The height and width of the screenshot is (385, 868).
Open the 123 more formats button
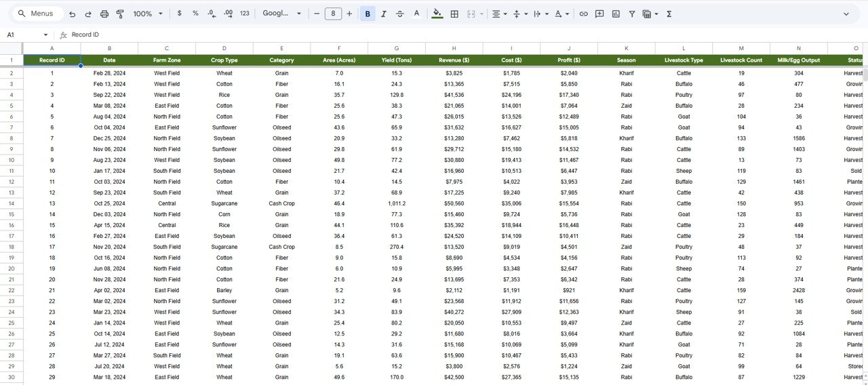[245, 14]
